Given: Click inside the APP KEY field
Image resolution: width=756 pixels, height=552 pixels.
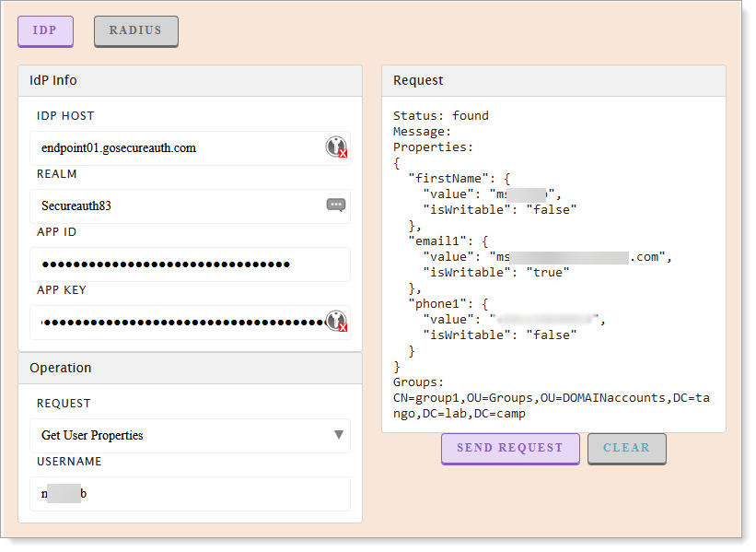Looking at the screenshot, I should point(166,322).
